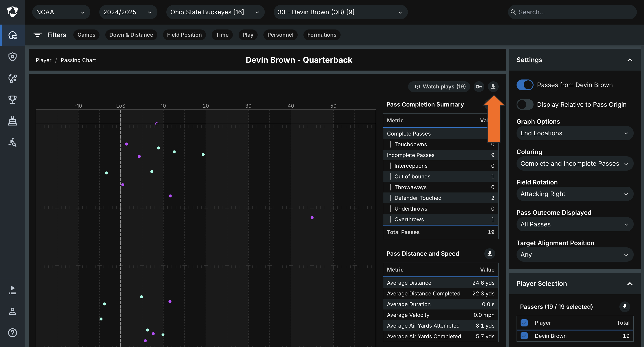Click Watch plays (19) button
Image resolution: width=644 pixels, height=347 pixels.
[439, 87]
